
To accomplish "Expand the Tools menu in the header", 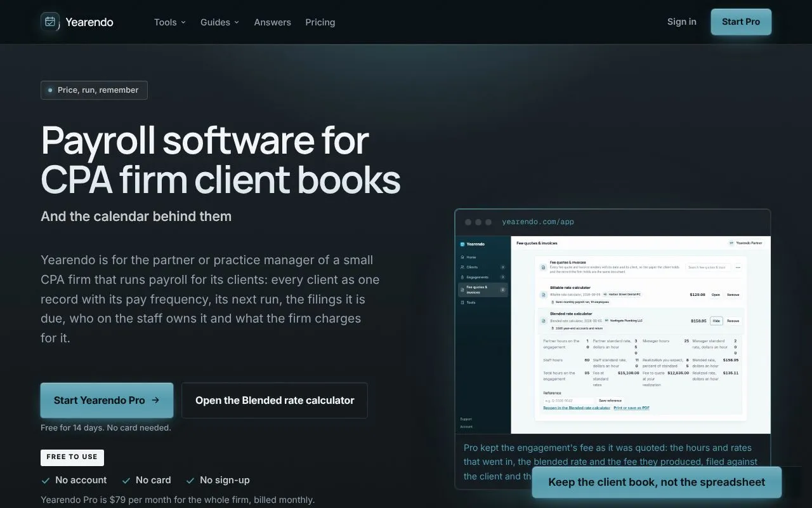I will tap(170, 22).
